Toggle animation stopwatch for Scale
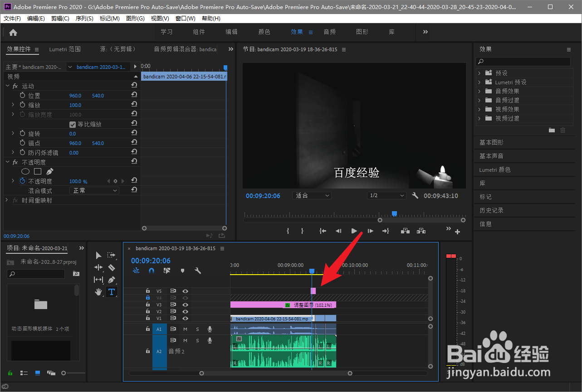 pos(23,105)
